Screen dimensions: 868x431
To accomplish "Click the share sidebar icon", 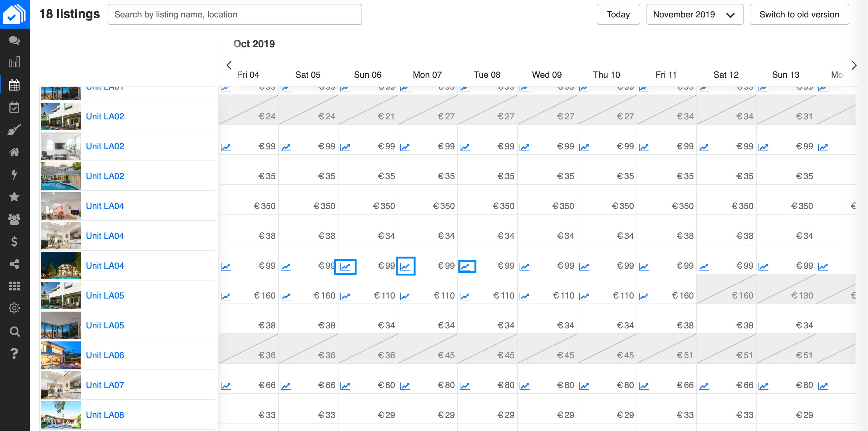I will pos(14,264).
